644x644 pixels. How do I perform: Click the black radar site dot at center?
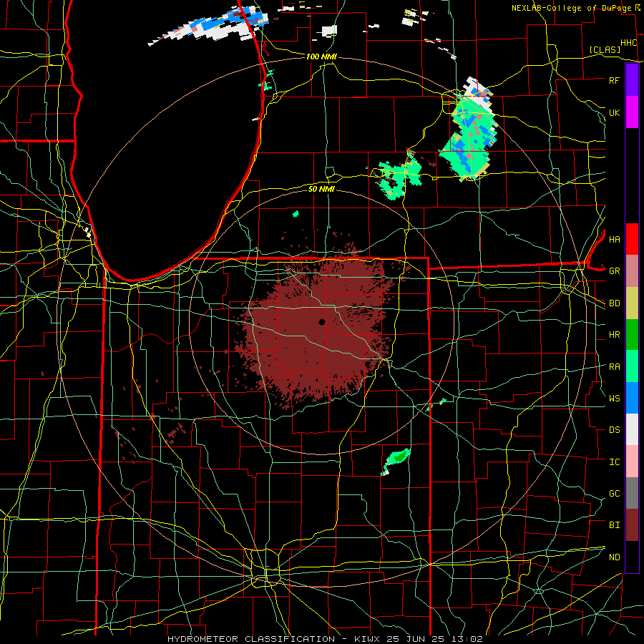(321, 321)
